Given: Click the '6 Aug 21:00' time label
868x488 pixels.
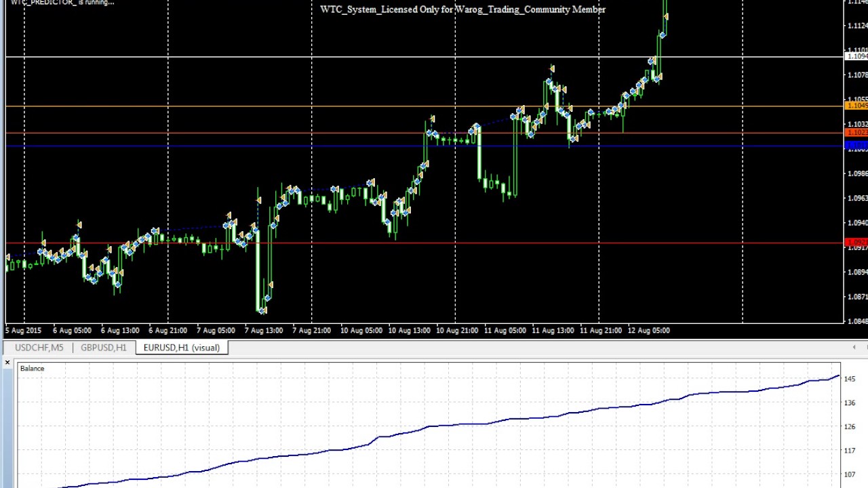Looking at the screenshot, I should pyautogui.click(x=167, y=331).
